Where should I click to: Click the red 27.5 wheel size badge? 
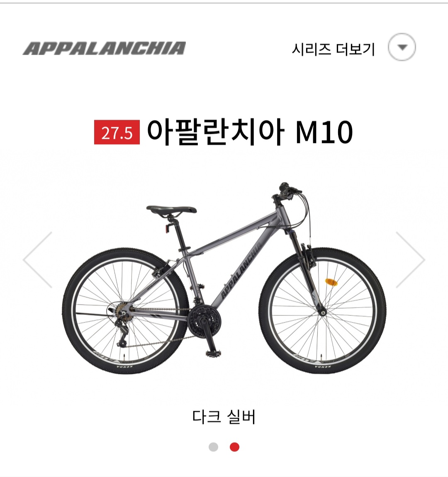pyautogui.click(x=117, y=132)
